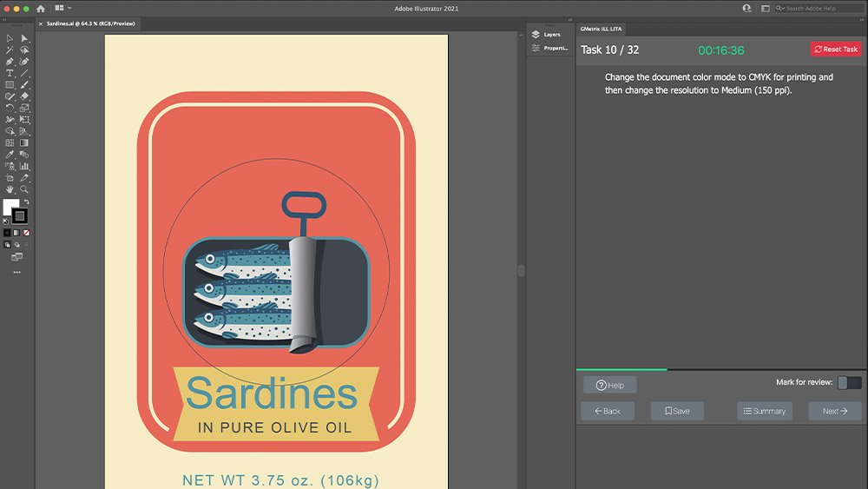This screenshot has height=489, width=868.
Task: Go to Illustrator Home screen
Action: [x=40, y=8]
